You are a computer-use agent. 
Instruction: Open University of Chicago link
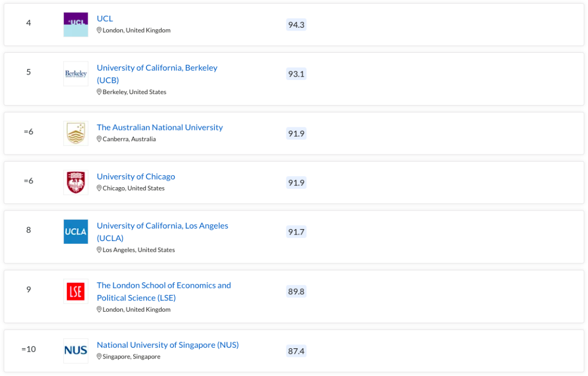[x=136, y=176]
